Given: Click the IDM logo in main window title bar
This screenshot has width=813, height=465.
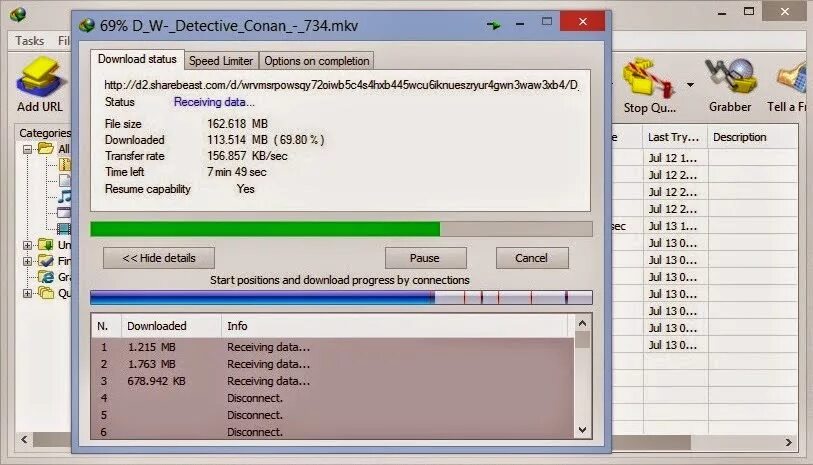Looking at the screenshot, I should [18, 14].
